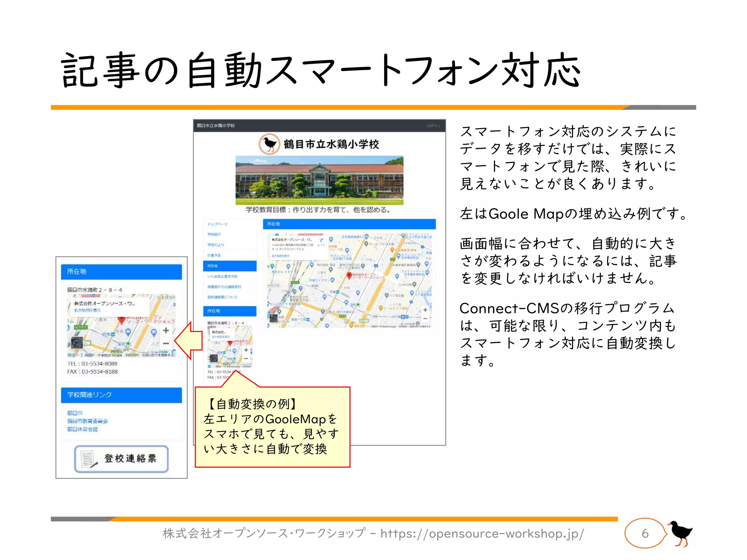Click 拡大地図を表示 link on the large map

tap(281, 256)
